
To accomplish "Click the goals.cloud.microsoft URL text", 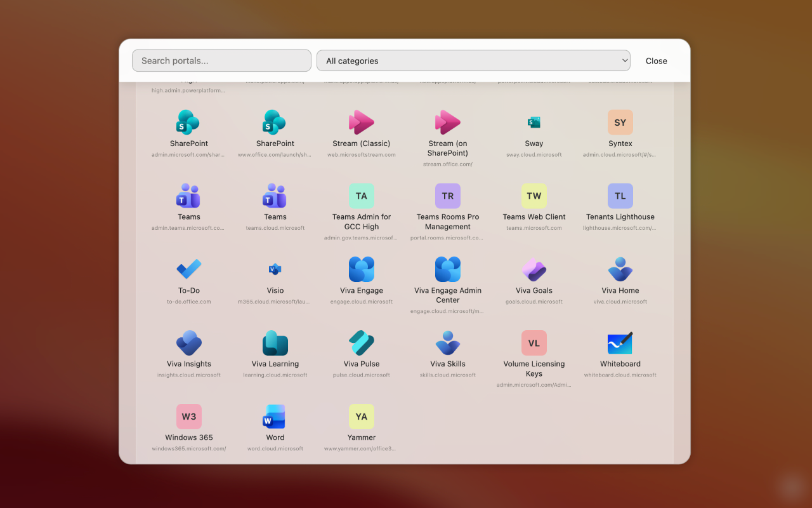I will [534, 302].
